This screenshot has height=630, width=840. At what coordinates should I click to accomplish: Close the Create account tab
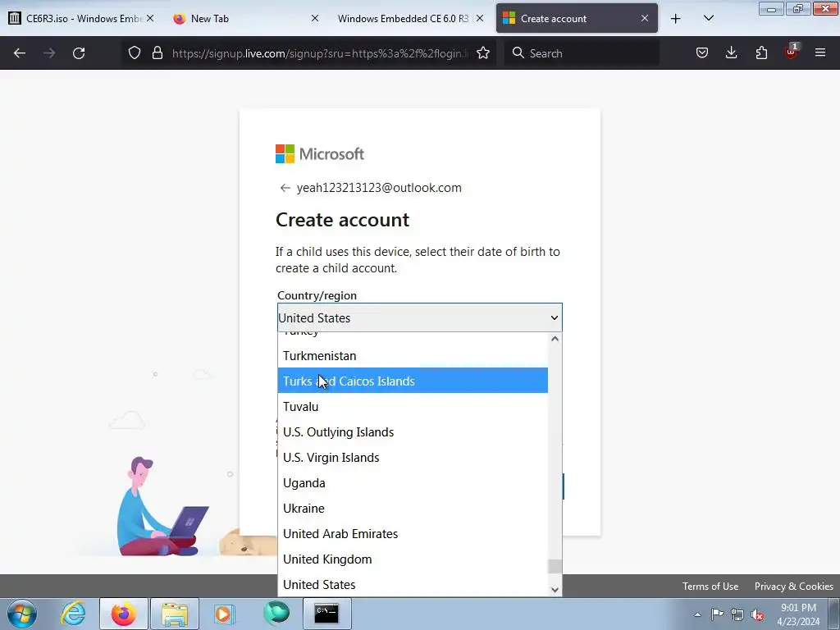645,19
